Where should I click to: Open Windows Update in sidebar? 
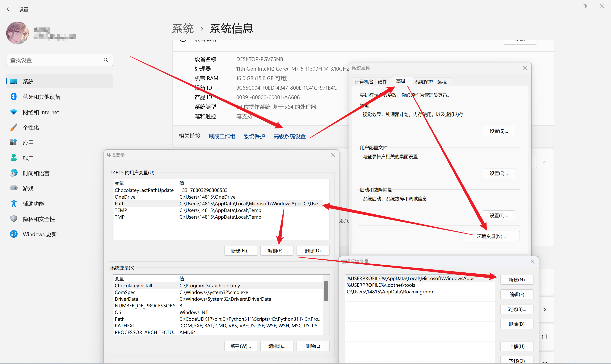(x=40, y=234)
